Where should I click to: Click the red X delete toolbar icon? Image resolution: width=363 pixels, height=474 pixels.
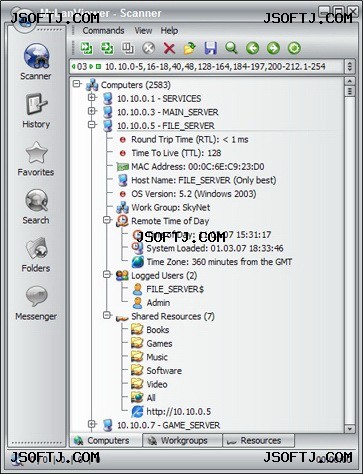169,49
